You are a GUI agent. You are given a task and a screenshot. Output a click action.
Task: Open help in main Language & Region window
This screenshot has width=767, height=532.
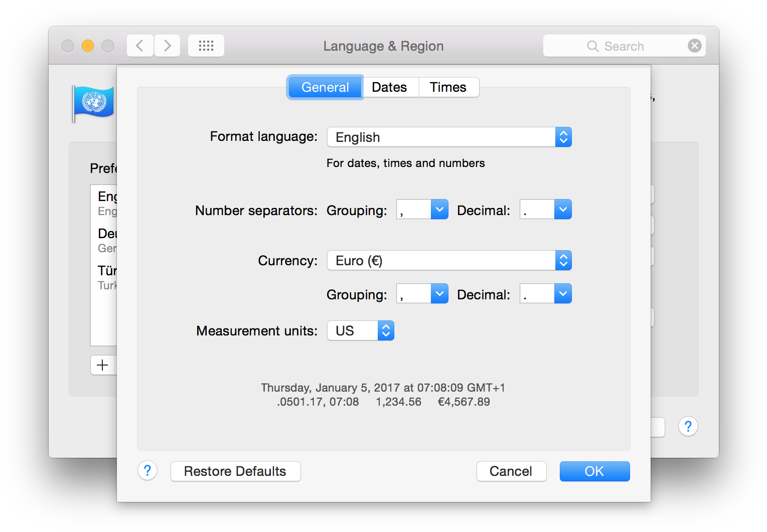(688, 427)
